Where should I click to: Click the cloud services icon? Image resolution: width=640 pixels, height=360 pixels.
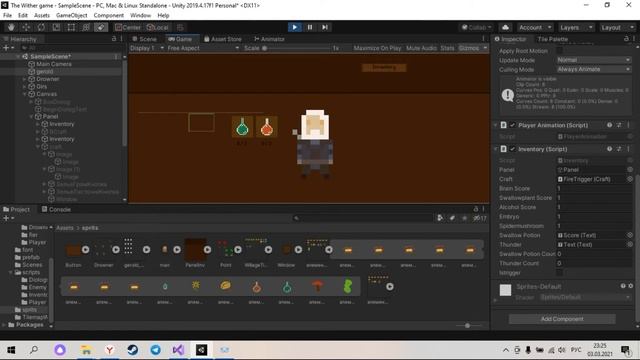(505, 27)
